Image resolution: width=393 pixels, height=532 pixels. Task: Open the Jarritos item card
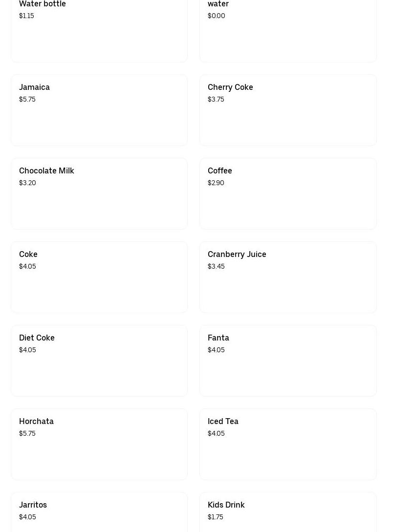[x=99, y=512]
